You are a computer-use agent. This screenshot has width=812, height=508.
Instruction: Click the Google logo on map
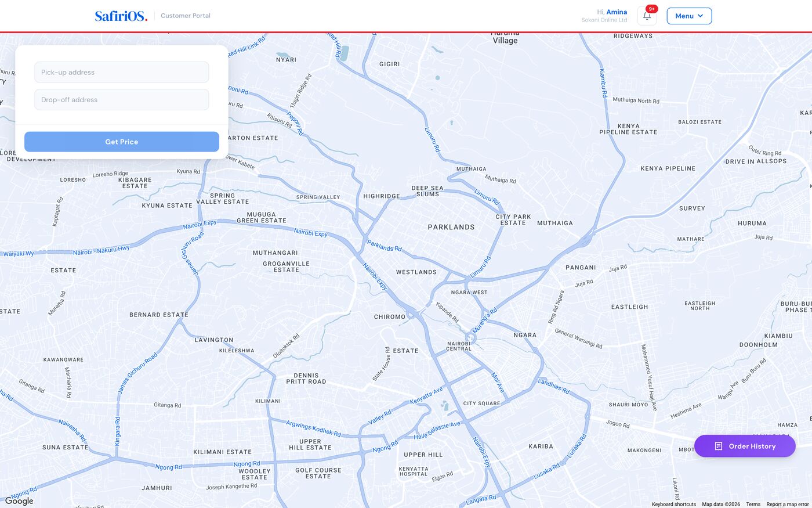pyautogui.click(x=19, y=501)
